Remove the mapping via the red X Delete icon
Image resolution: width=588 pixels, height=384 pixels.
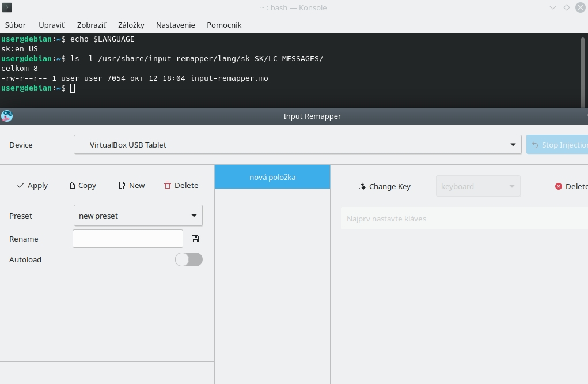pos(557,186)
